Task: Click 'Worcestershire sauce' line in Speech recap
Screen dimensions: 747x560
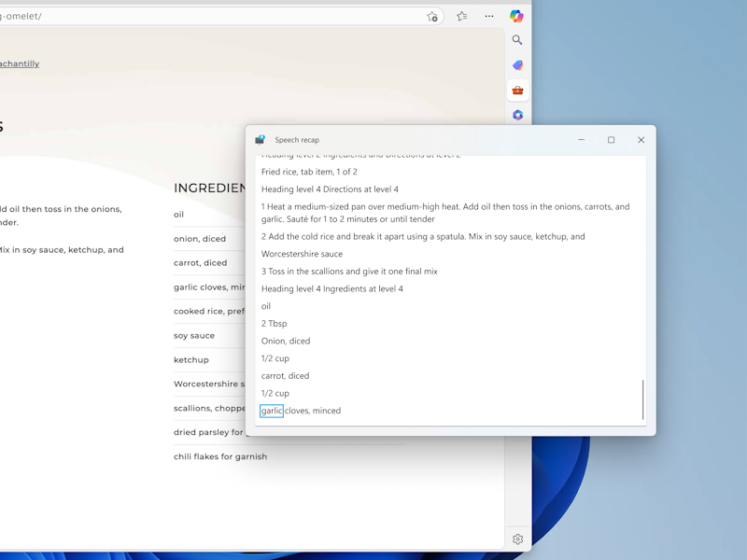Action: (x=302, y=254)
